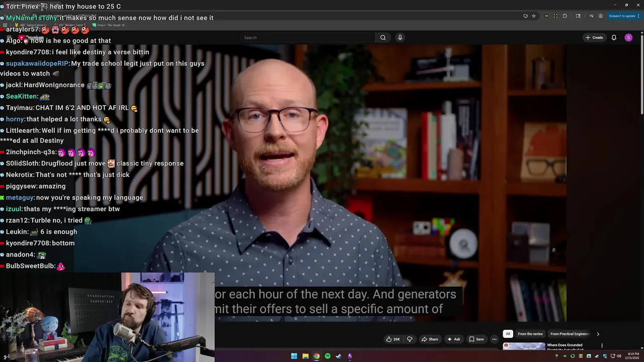Open the Ask AI button below video
Image resolution: width=644 pixels, height=362 pixels.
pos(454,339)
